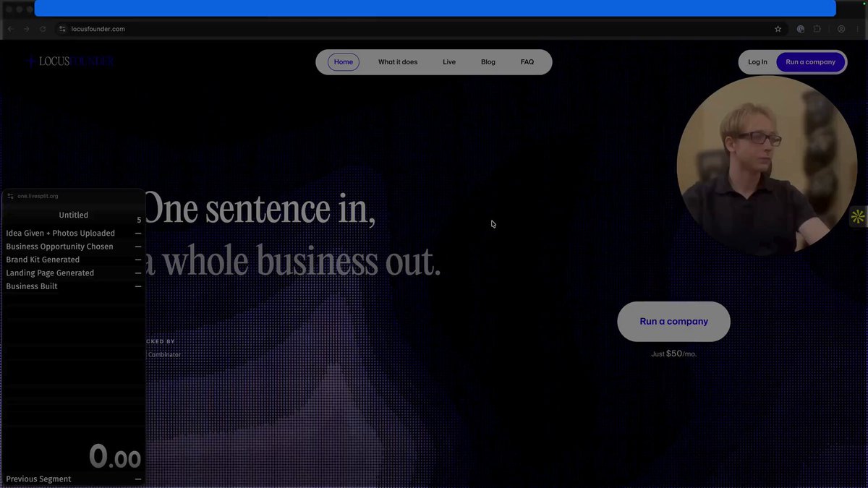Click the LocusFounder logo

[x=70, y=61]
